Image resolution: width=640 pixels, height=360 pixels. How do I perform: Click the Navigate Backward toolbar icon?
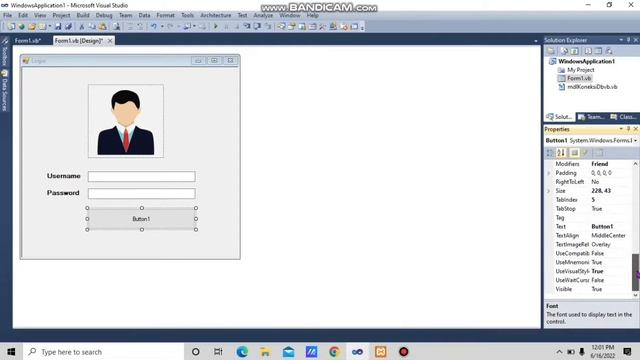187,27
